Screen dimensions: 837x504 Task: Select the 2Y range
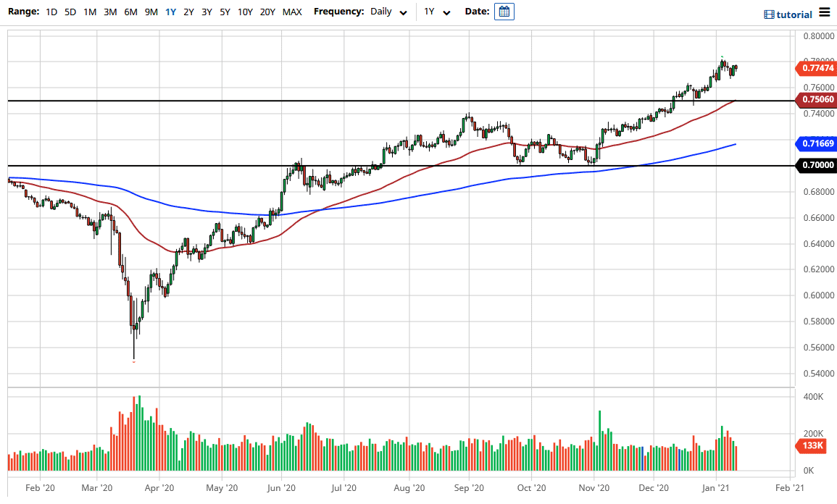[188, 12]
